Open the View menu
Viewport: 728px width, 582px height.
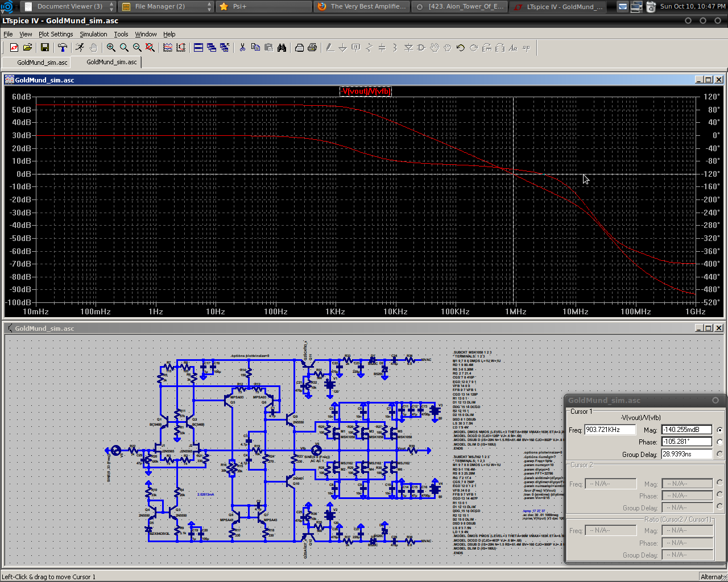26,34
